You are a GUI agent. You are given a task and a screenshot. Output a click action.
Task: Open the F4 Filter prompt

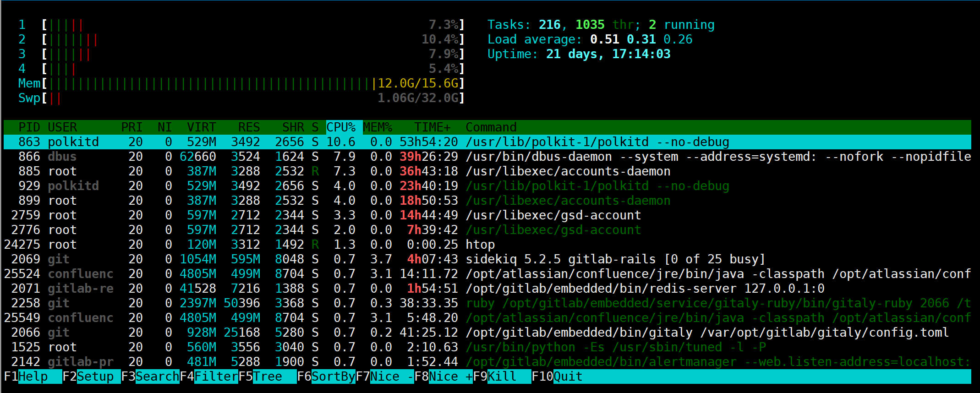[209, 377]
